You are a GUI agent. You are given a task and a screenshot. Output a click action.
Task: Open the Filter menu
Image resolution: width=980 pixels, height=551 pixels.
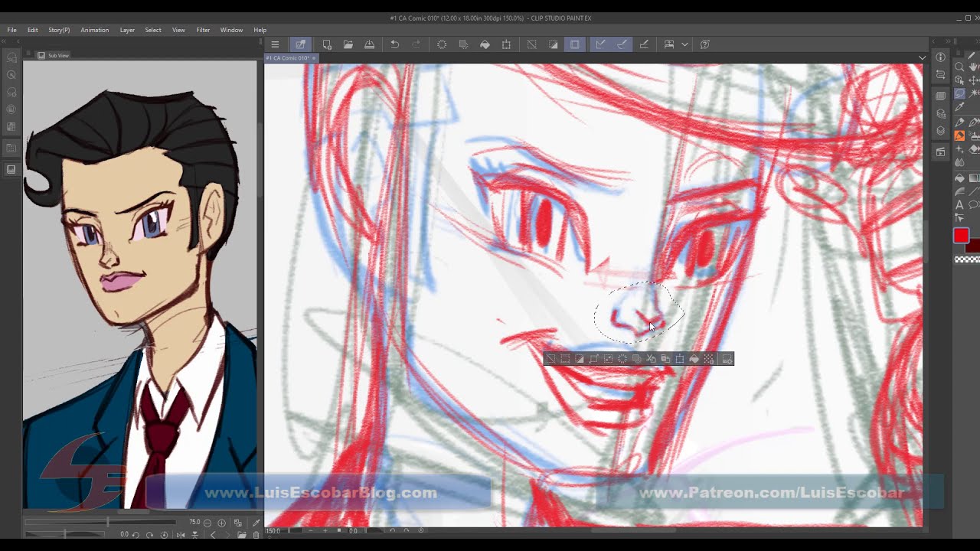(203, 30)
